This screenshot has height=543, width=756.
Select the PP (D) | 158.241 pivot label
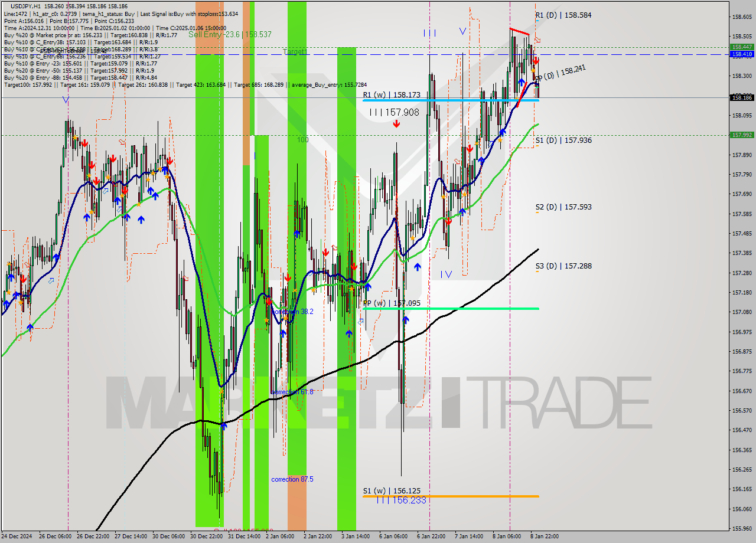click(x=561, y=73)
